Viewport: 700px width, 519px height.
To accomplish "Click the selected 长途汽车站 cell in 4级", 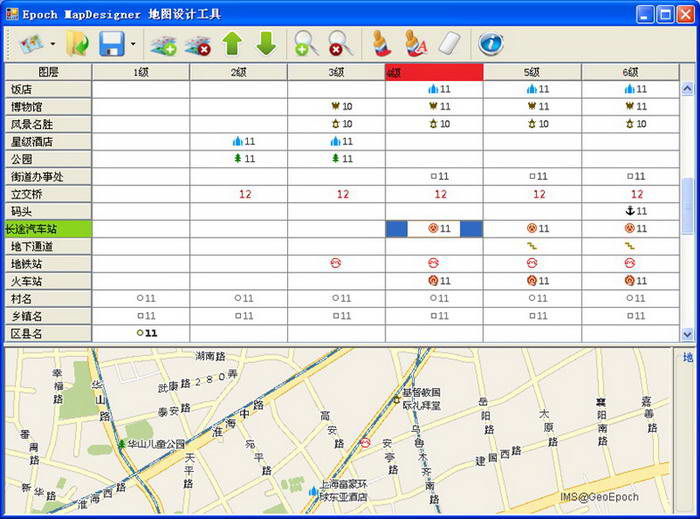I will click(434, 229).
